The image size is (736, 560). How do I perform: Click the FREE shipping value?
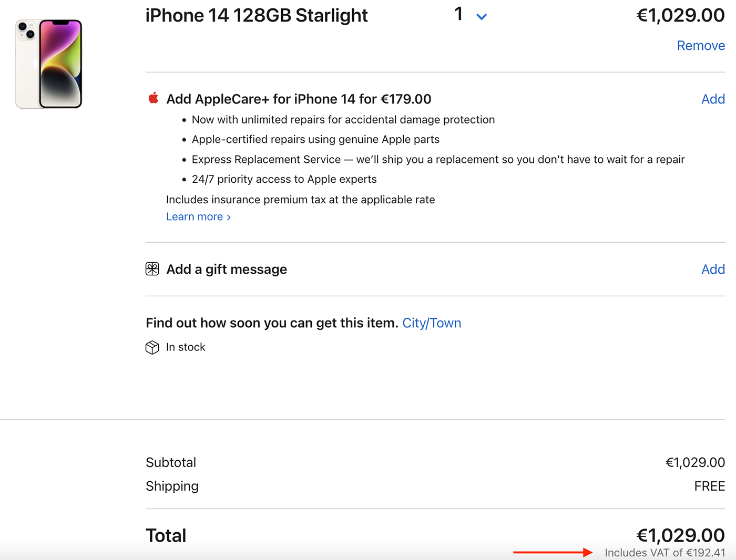(709, 486)
